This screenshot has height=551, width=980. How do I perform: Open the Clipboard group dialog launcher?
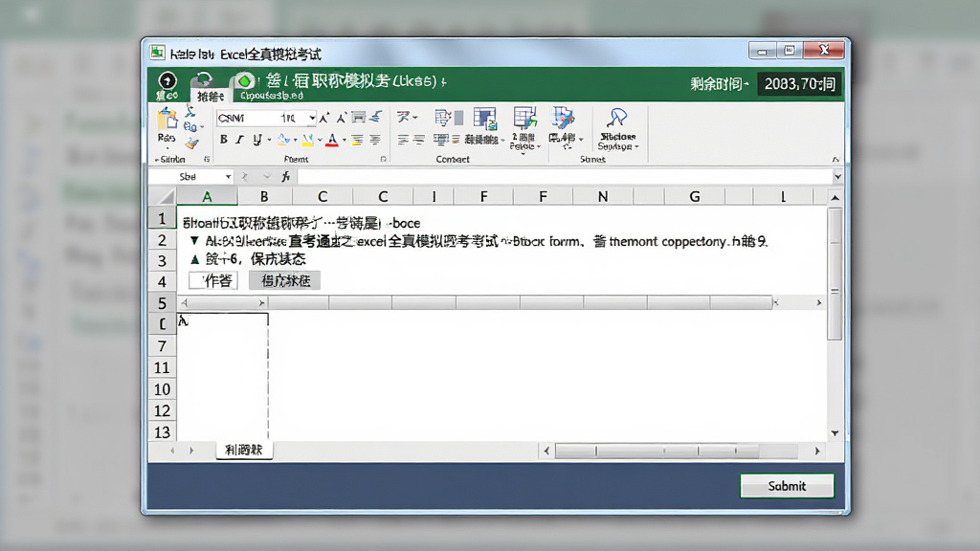[x=207, y=160]
